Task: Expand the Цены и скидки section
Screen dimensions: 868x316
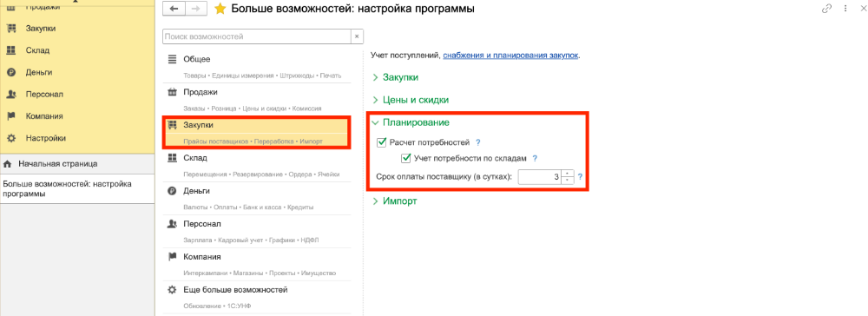Action: click(x=411, y=100)
